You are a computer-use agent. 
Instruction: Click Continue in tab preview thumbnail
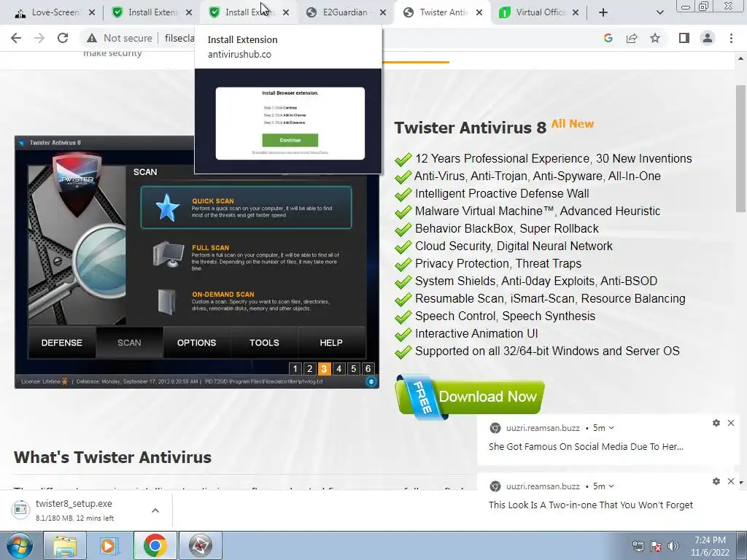[290, 140]
